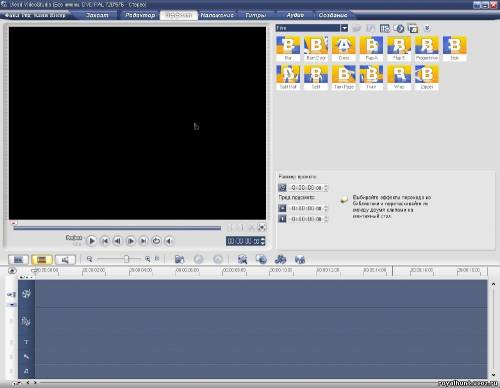500x388 pixels.
Task: Expand the overlay track manager arrow
Action: [12, 305]
